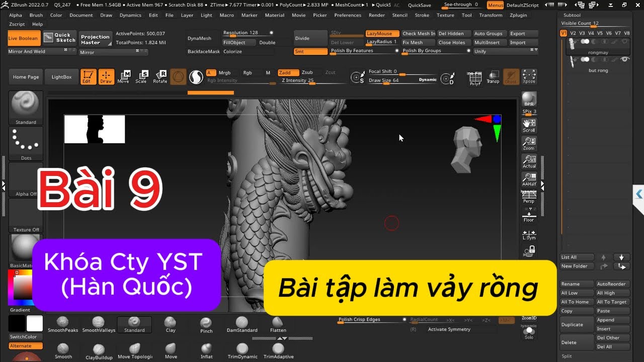Select the Flatten brush

pyautogui.click(x=278, y=324)
